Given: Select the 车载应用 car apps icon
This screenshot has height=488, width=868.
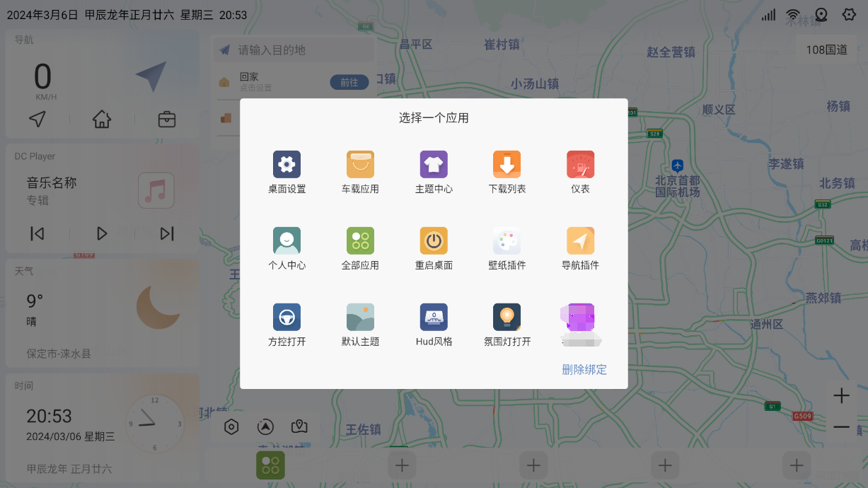Looking at the screenshot, I should coord(360,165).
